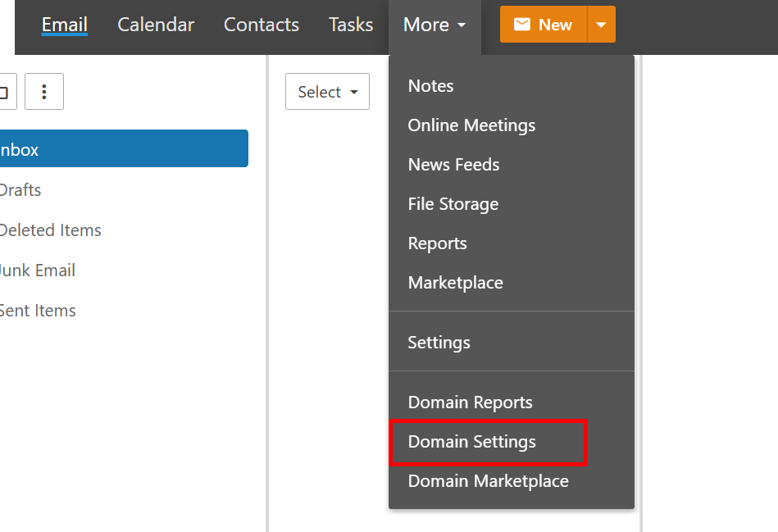The height and width of the screenshot is (532, 778).
Task: Open the Inbox folder
Action: 123,149
